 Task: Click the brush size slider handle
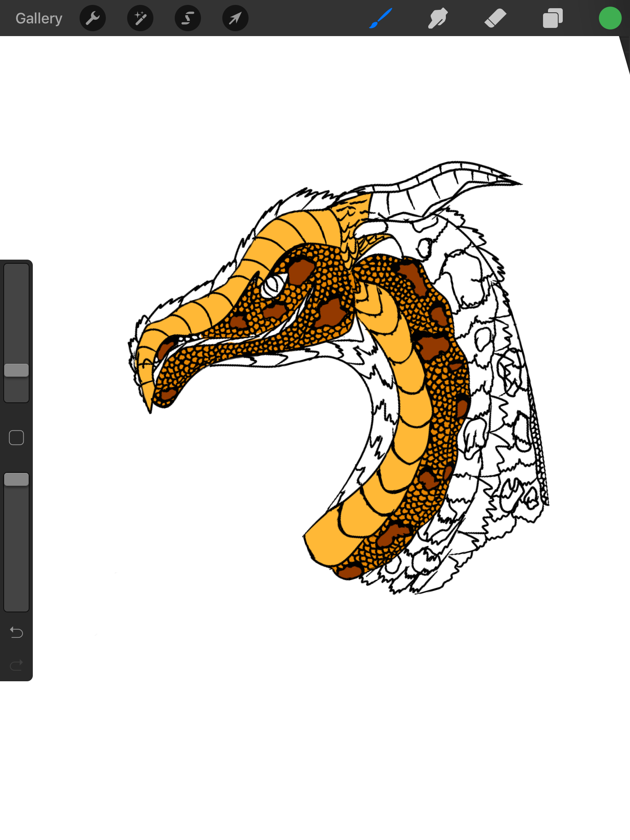click(x=16, y=370)
